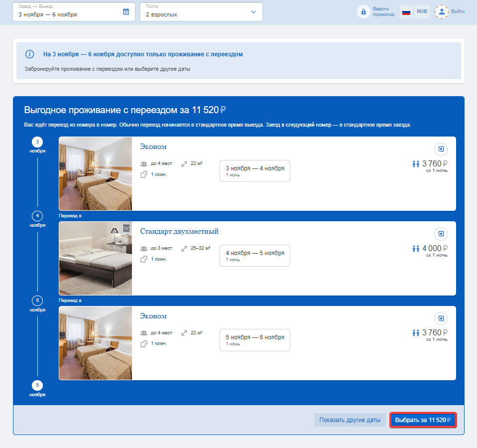Open details icon for Стандарт двухместный room
Screen dimensions: 477x448
click(x=441, y=234)
